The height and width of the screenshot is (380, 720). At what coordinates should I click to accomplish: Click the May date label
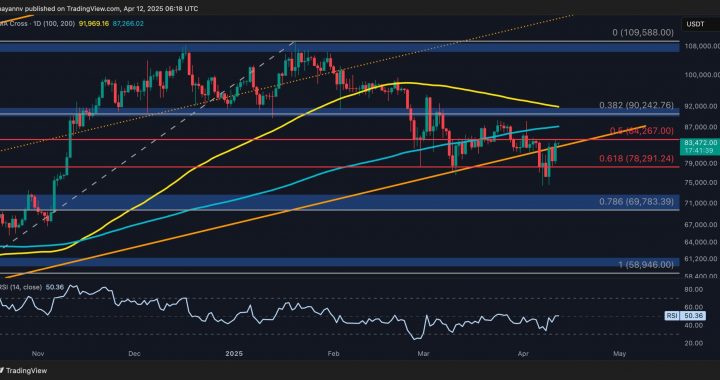(619, 354)
